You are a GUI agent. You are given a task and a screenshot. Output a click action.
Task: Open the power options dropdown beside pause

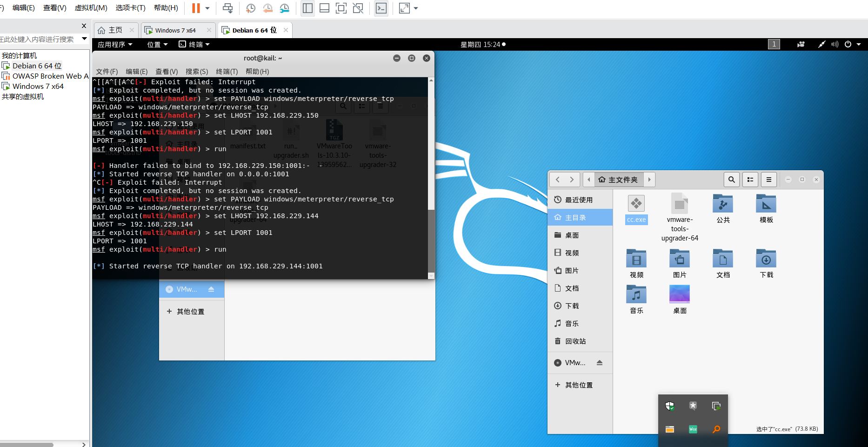(x=207, y=8)
